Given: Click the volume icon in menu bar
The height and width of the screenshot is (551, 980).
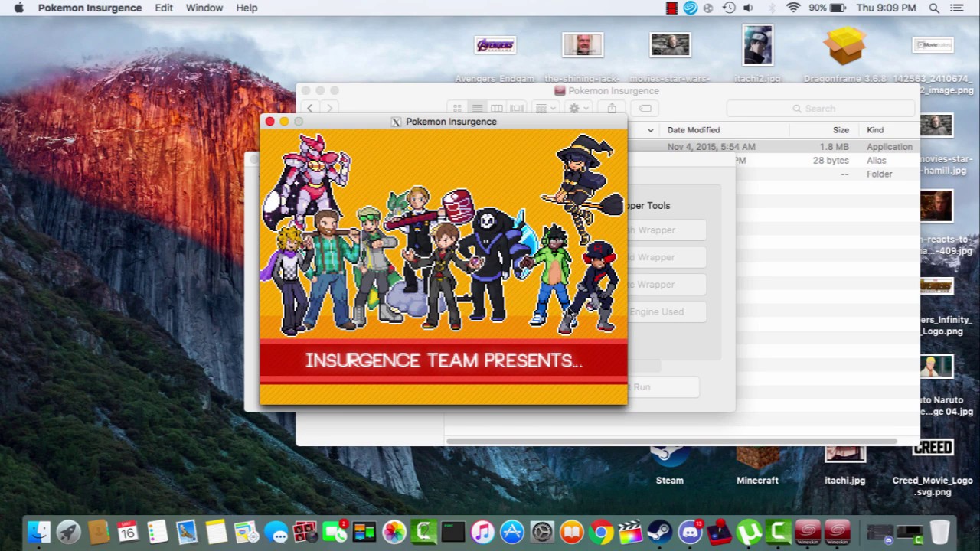Looking at the screenshot, I should pos(748,8).
